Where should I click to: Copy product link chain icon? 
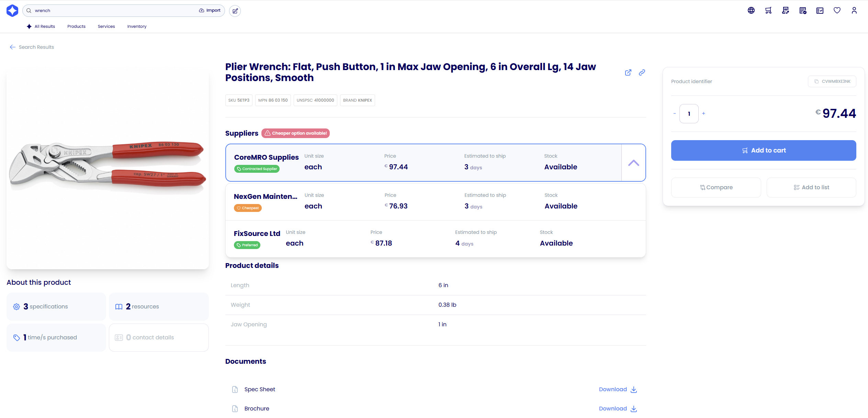tap(642, 72)
